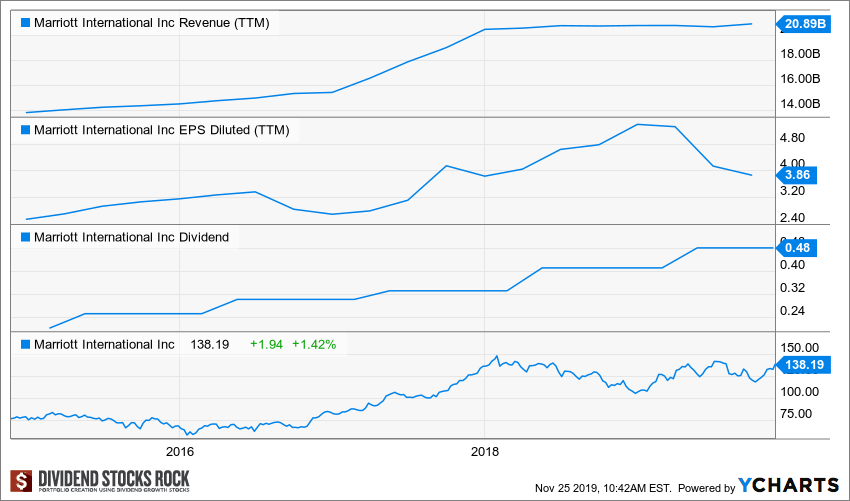Image resolution: width=850 pixels, height=501 pixels.
Task: Click the blue square beside Revenue (TTM)
Action: click(26, 23)
